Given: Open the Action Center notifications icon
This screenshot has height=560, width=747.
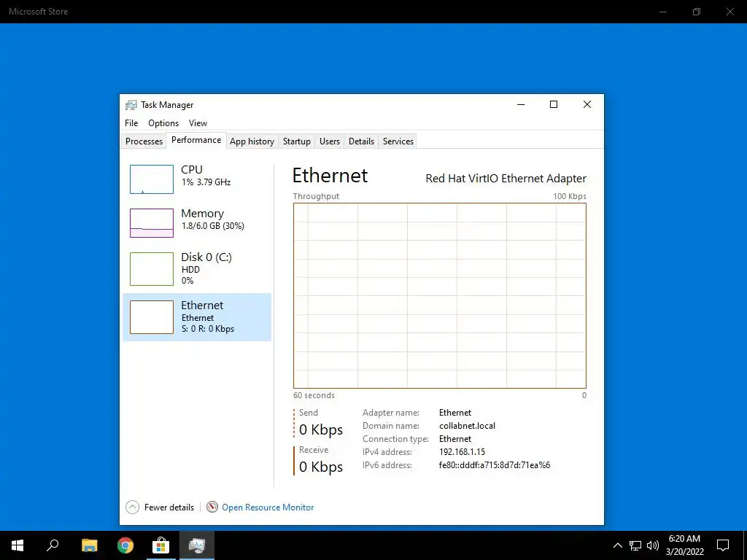Looking at the screenshot, I should pos(723,545).
